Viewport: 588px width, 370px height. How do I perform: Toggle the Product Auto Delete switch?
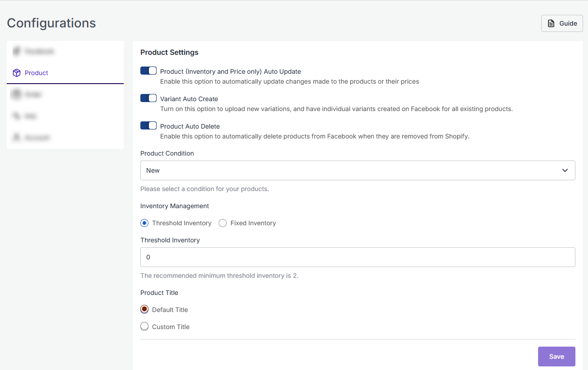(148, 126)
